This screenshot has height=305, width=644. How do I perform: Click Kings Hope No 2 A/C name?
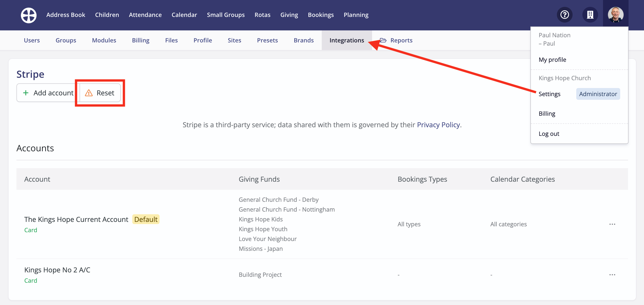point(57,270)
